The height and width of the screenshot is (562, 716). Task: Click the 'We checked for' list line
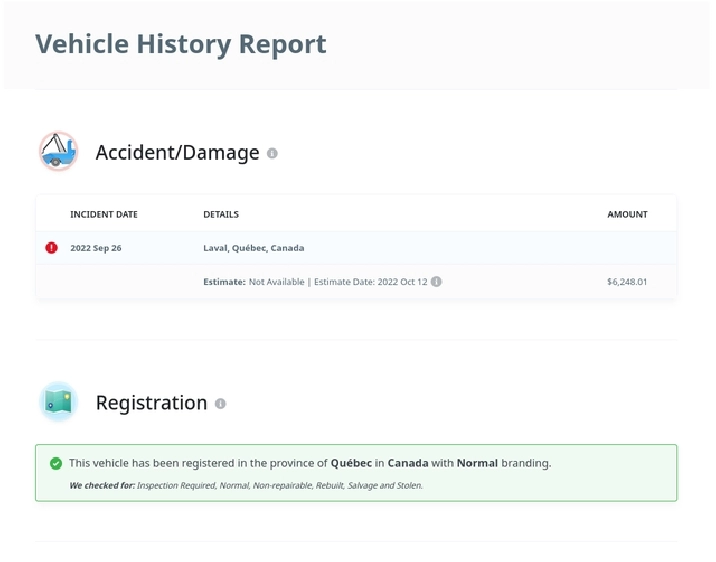coord(246,485)
